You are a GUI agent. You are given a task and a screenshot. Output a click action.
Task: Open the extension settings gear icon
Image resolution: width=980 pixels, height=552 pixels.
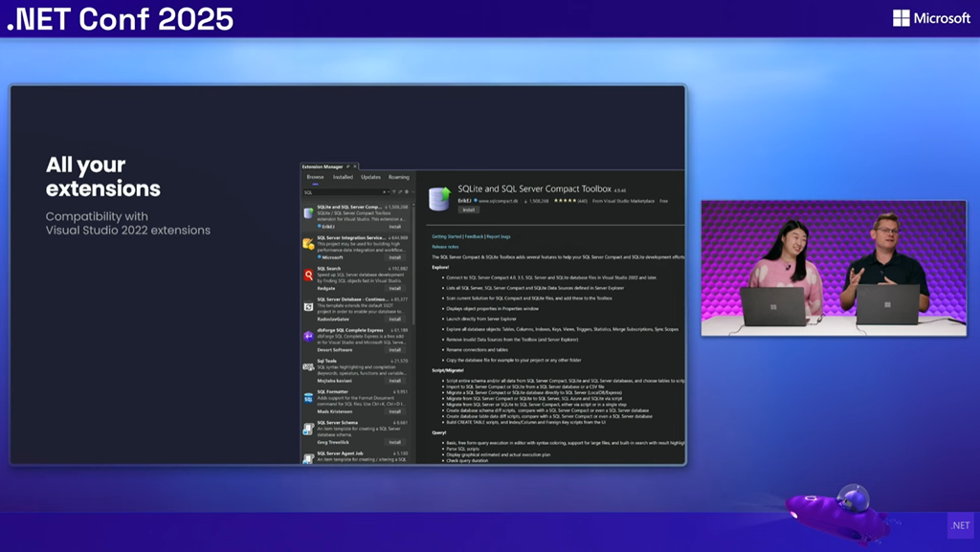[x=407, y=192]
